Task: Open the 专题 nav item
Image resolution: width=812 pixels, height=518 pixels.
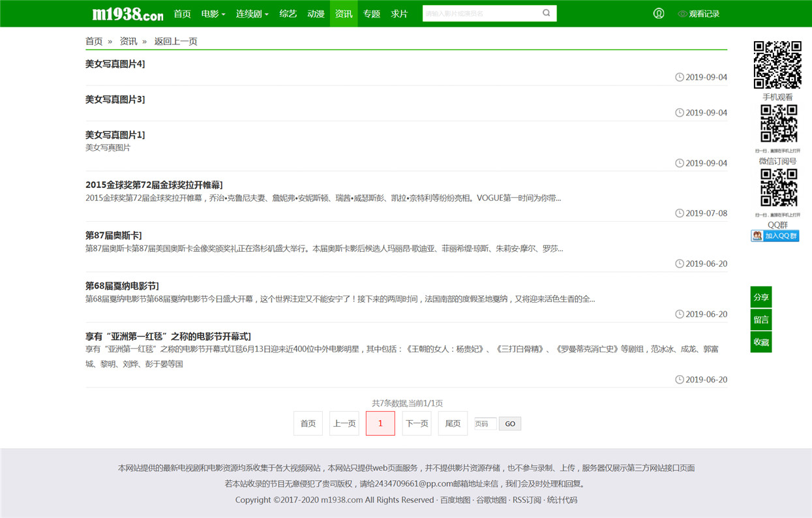Action: click(372, 14)
